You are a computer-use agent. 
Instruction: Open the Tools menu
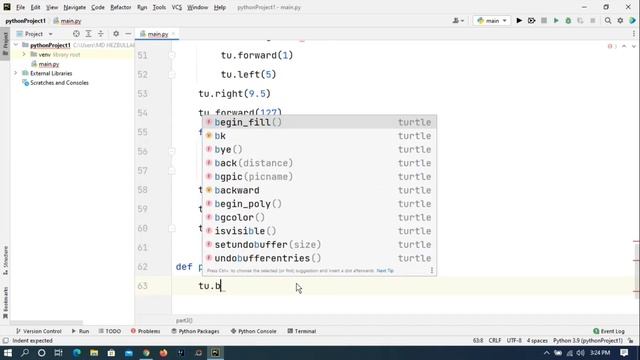159,7
